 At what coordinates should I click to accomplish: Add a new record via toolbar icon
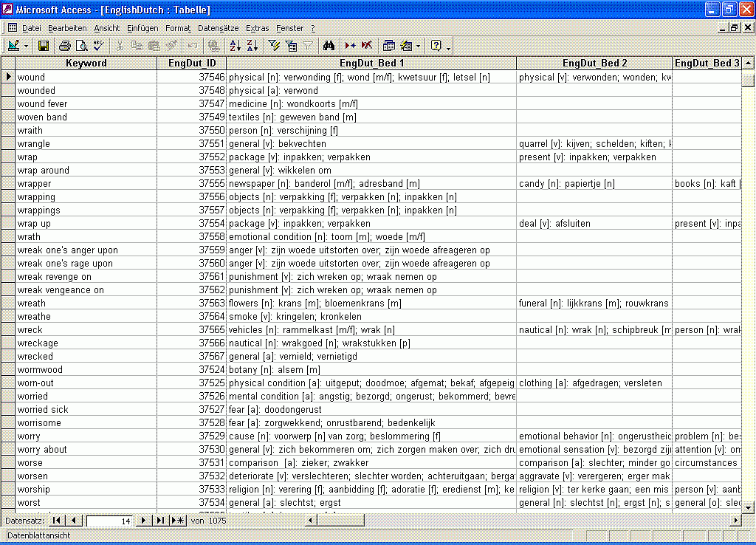point(350,46)
